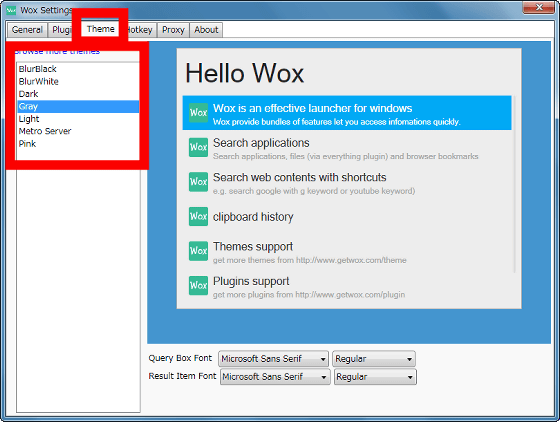Click the Hello Wox query box
This screenshot has width=560, height=422.
(348, 73)
